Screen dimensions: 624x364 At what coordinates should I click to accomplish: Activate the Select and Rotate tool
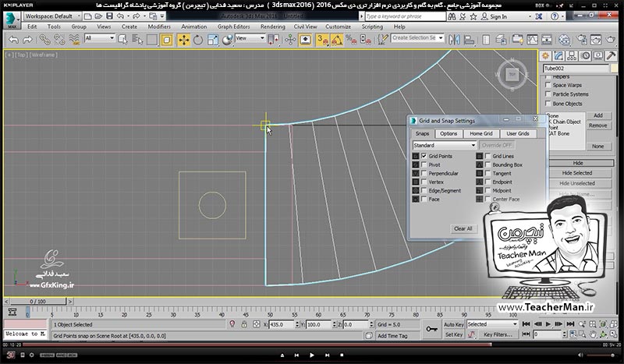198,40
